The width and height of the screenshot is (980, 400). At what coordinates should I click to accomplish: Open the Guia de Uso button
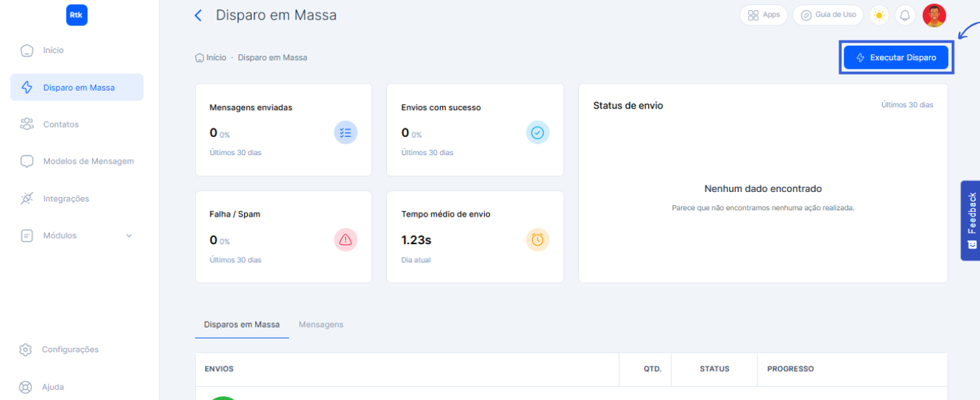coord(828,15)
